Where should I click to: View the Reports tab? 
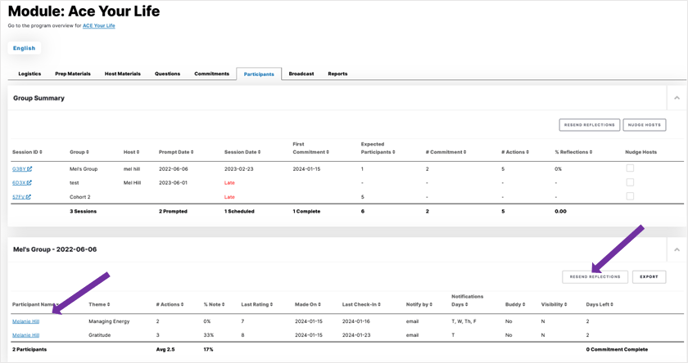pos(337,74)
